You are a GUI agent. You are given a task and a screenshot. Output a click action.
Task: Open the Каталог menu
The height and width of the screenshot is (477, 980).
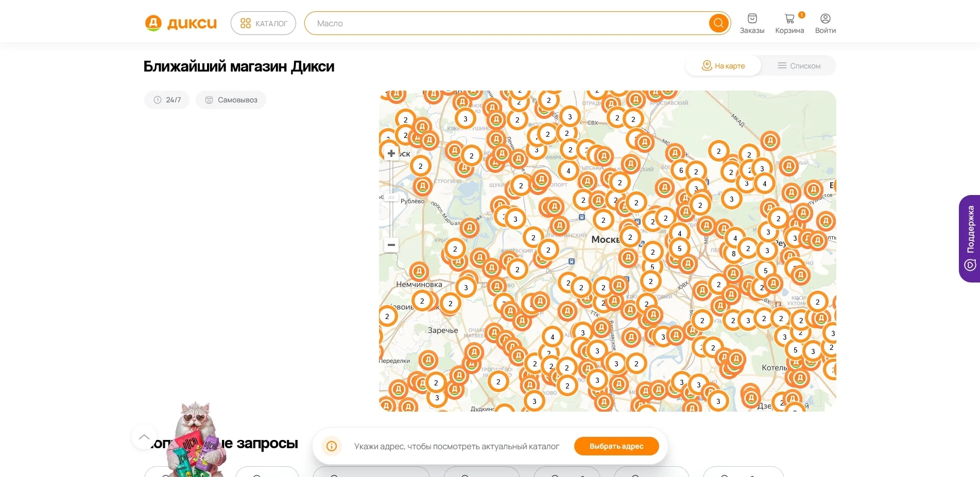click(263, 23)
